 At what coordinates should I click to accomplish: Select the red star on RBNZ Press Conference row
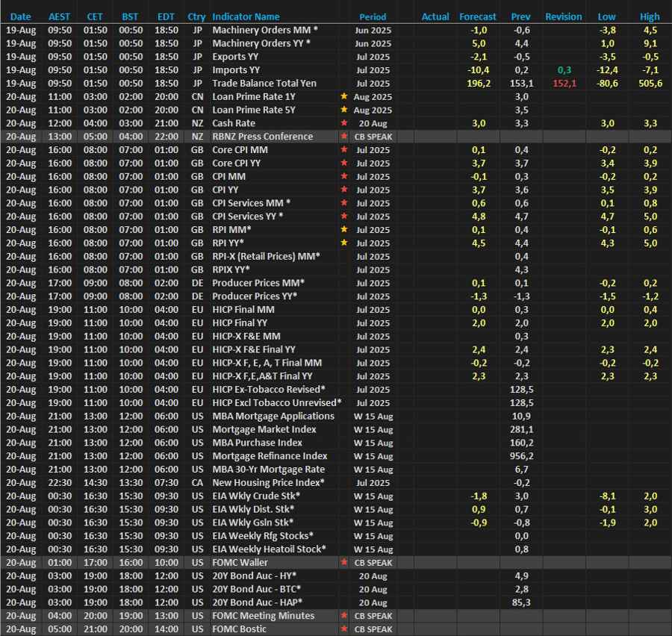point(344,137)
